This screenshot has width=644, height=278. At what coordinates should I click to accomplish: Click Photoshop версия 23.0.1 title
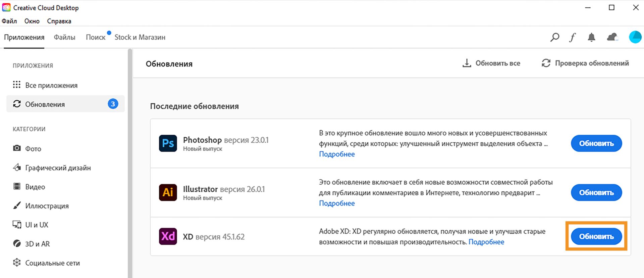(x=226, y=140)
